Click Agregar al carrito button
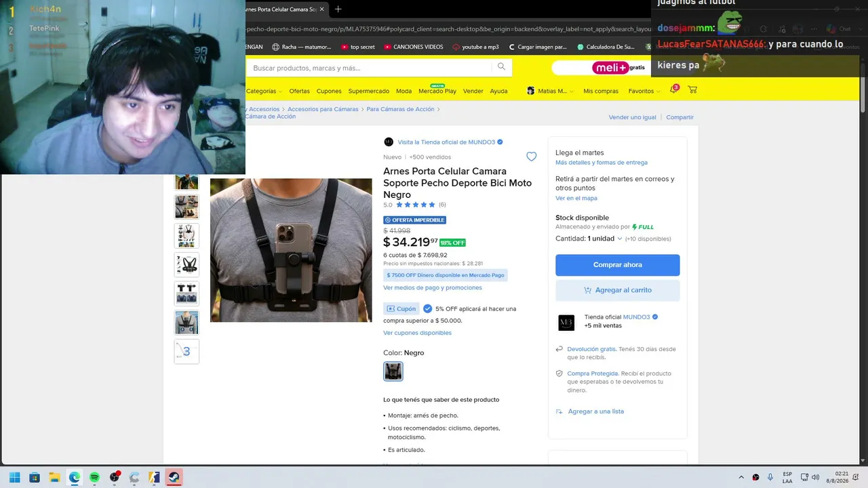 point(618,290)
